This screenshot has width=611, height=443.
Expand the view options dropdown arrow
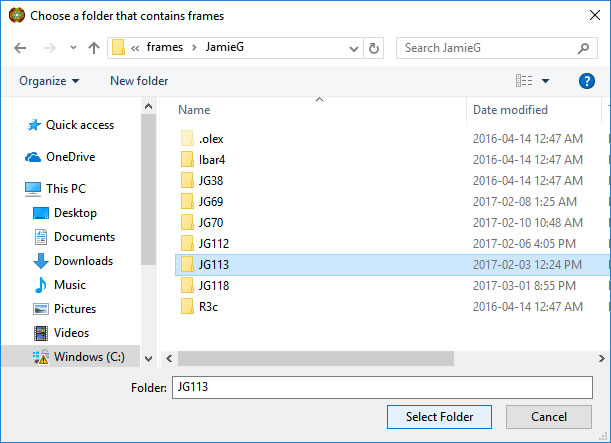[x=546, y=81]
